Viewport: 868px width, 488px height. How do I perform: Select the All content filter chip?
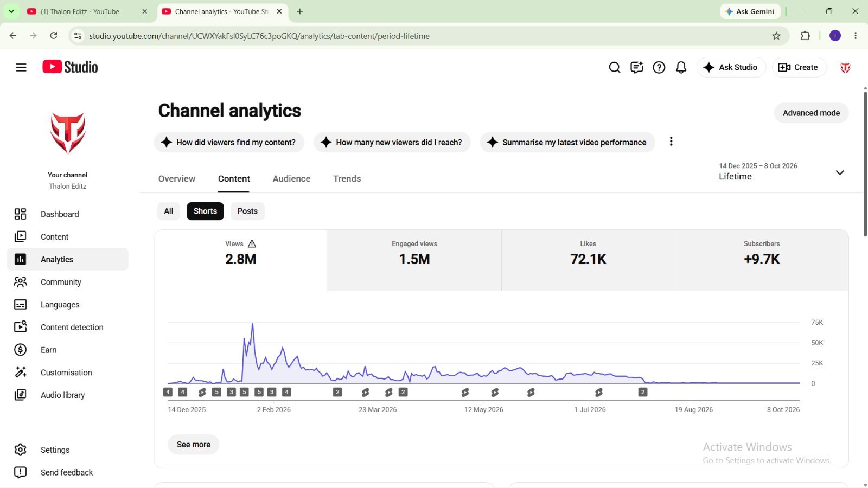[x=169, y=211]
